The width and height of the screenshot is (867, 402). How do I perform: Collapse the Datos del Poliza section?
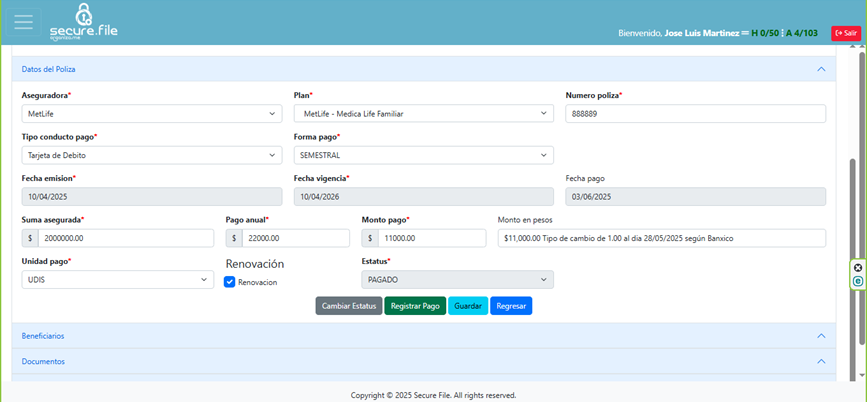coord(821,70)
